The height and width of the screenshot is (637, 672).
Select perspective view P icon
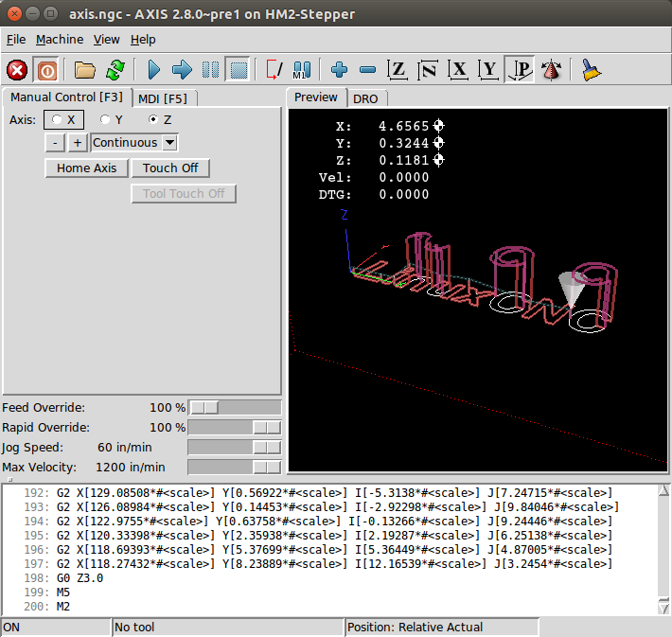tap(519, 70)
